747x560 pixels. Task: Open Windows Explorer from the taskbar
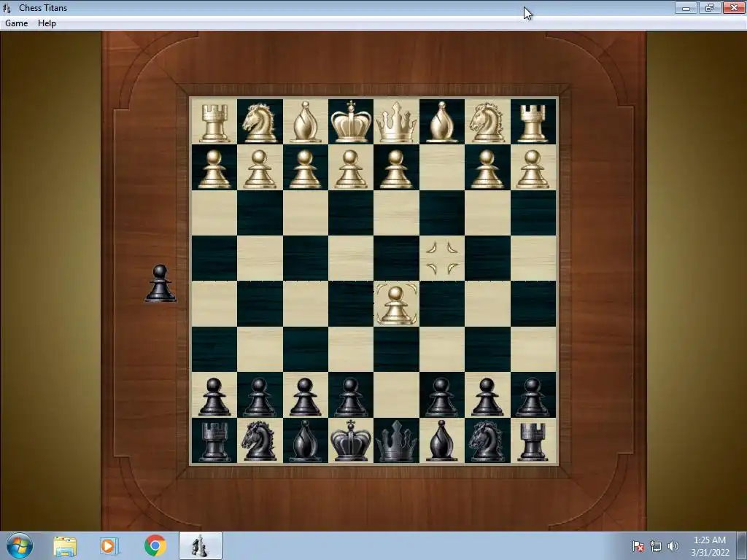[65, 546]
